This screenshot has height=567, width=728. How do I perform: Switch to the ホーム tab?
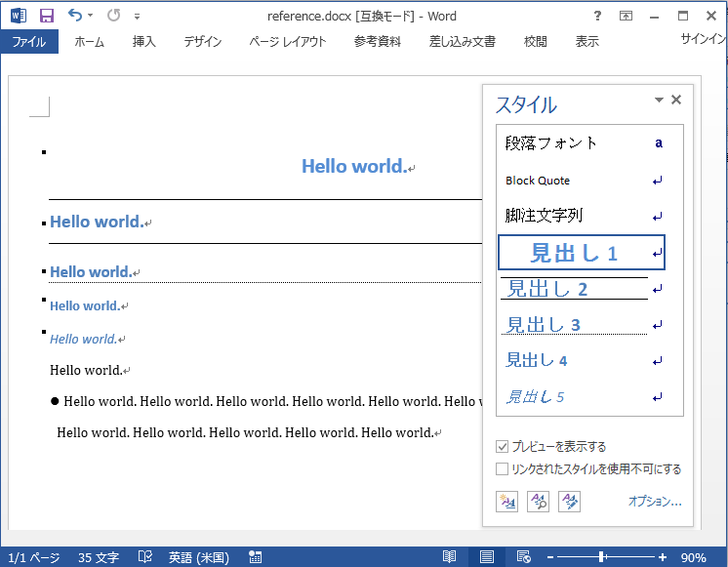pyautogui.click(x=89, y=42)
